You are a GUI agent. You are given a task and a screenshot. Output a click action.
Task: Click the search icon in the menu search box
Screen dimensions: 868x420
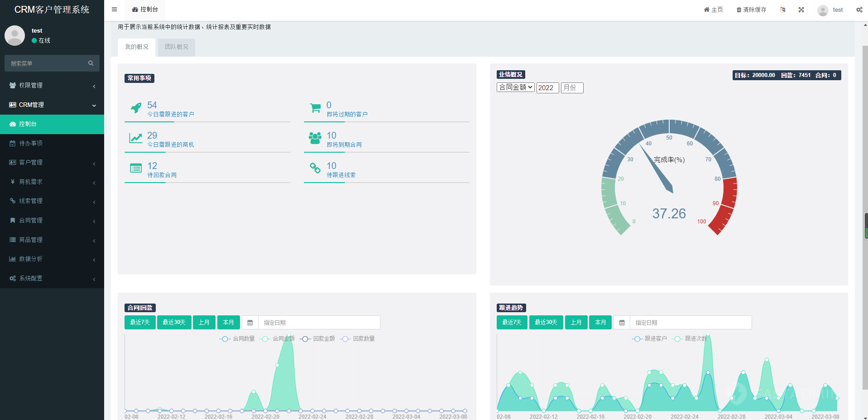coord(91,63)
